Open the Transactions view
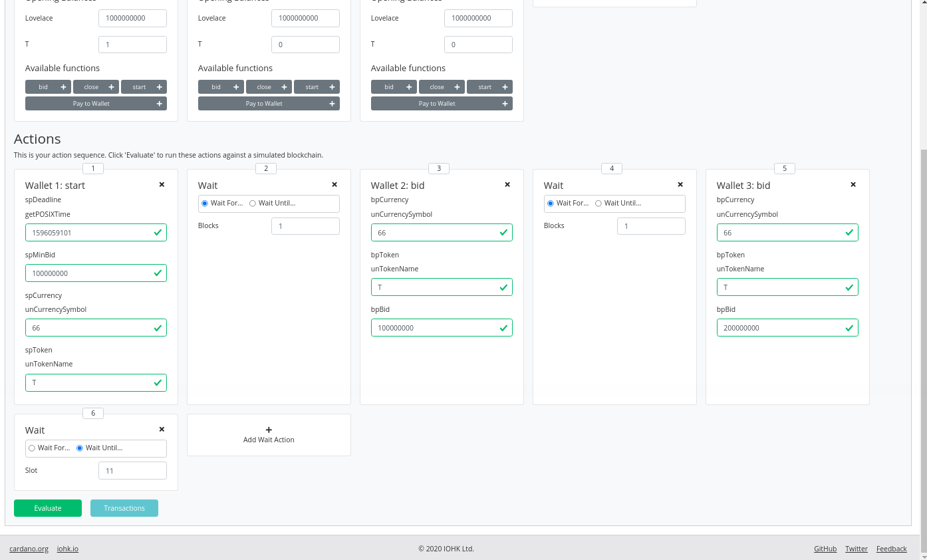 coord(124,508)
